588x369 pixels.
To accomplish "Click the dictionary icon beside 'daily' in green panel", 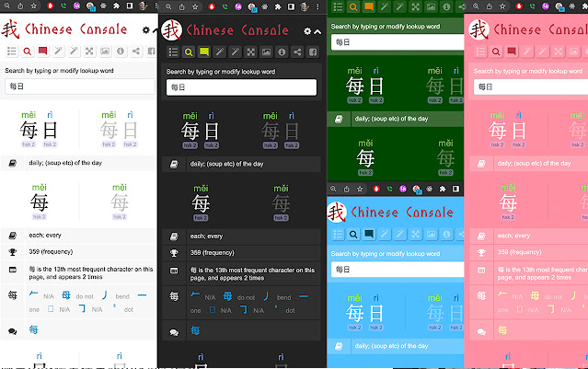I will click(339, 120).
